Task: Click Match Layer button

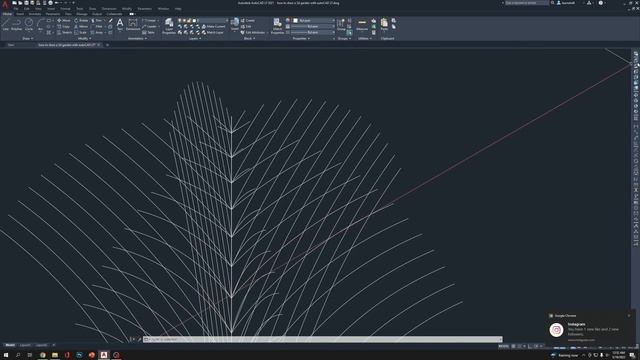Action: [x=213, y=33]
